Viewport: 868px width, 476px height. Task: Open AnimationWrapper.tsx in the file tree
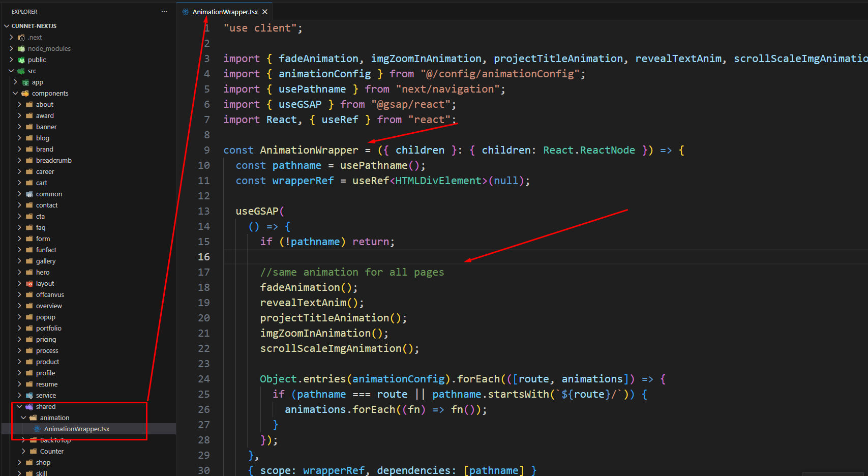tap(76, 429)
